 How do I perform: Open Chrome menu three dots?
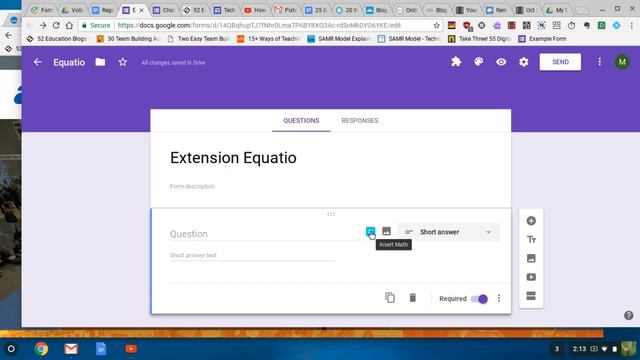click(x=631, y=25)
